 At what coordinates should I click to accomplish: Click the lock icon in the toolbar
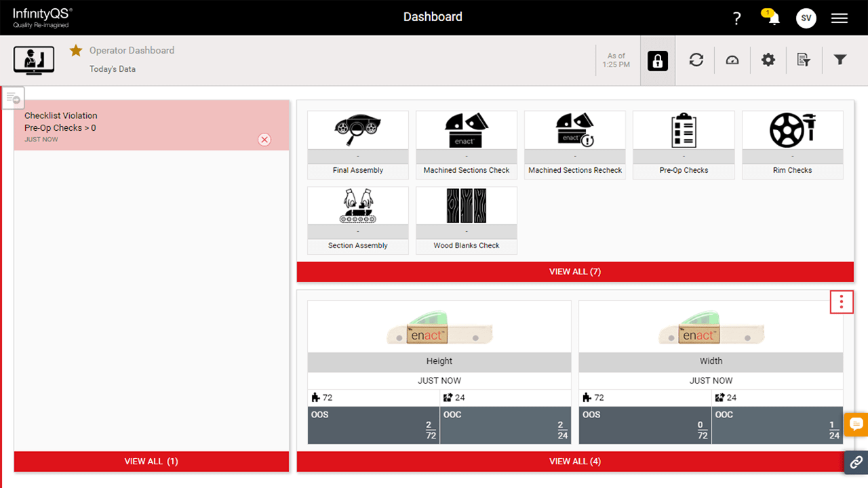656,60
